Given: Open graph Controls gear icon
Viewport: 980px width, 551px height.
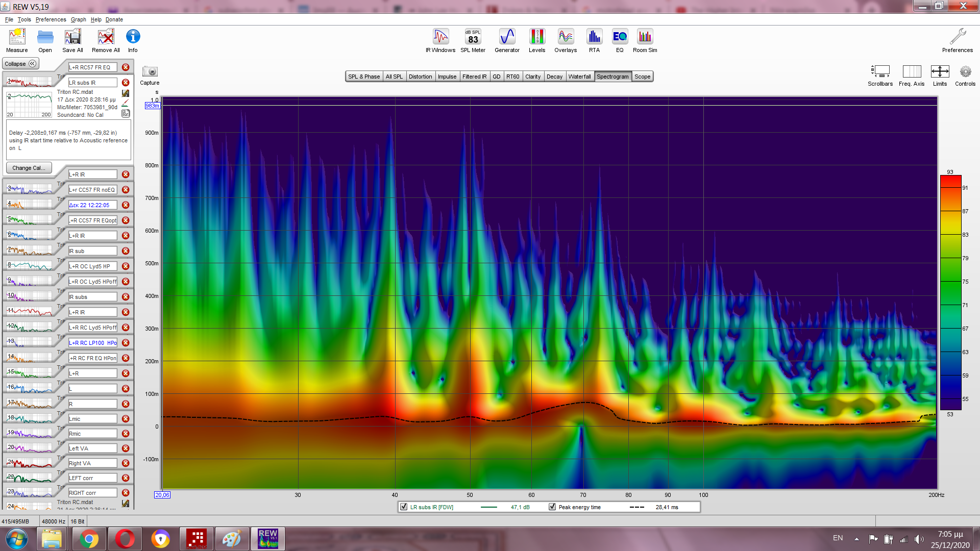Looking at the screenshot, I should [x=965, y=71].
